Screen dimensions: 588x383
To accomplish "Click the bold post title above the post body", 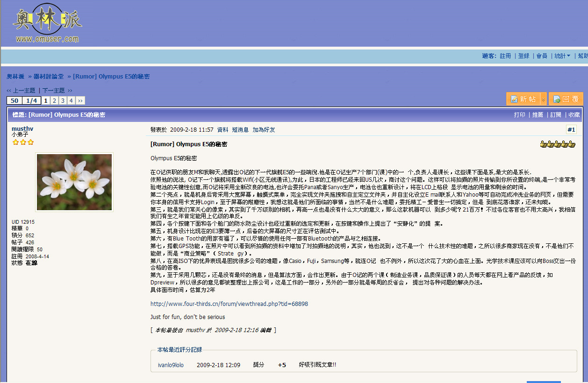I will coord(189,145).
